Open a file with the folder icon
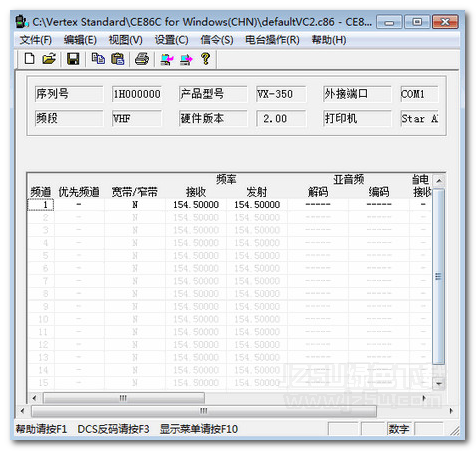This screenshot has height=451, width=476. [49, 59]
